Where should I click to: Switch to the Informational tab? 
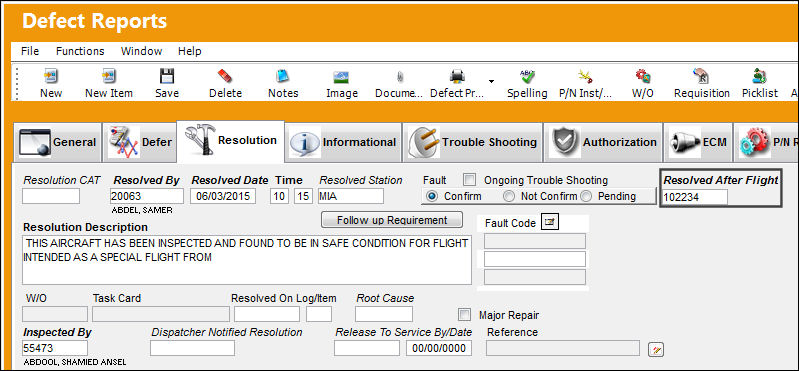343,142
